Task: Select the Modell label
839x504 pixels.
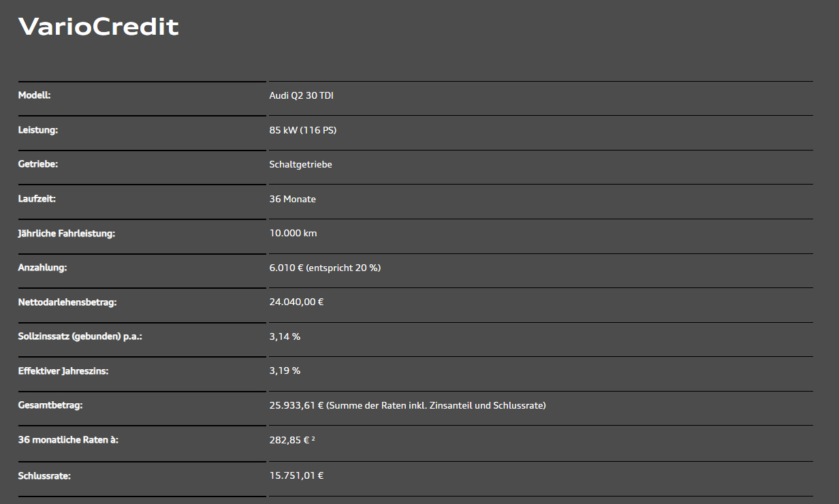Action: [x=34, y=95]
